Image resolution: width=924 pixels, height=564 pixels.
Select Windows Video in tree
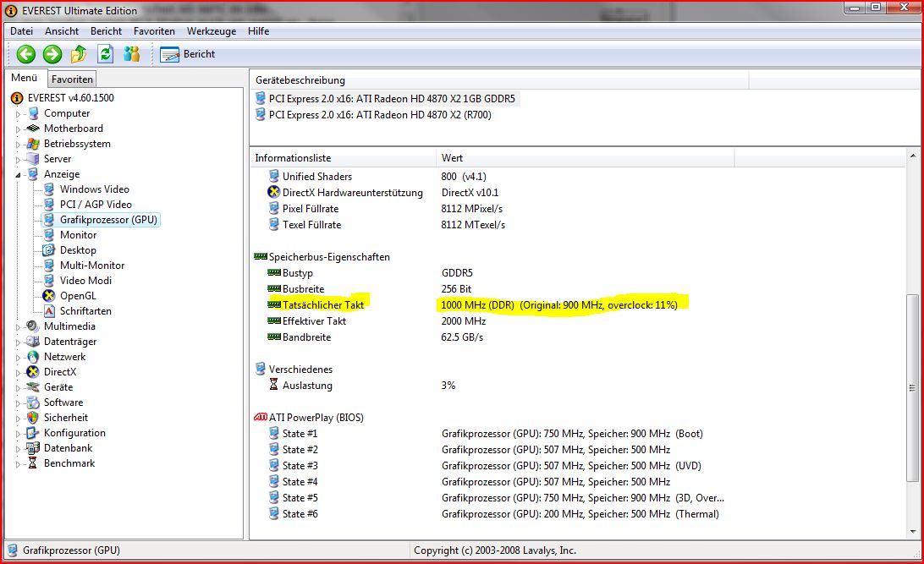[x=94, y=189]
